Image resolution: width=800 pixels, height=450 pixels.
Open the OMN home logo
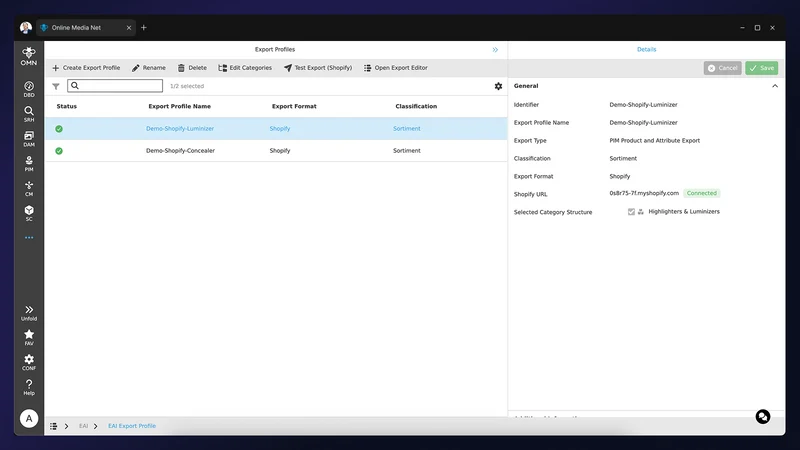coord(29,56)
